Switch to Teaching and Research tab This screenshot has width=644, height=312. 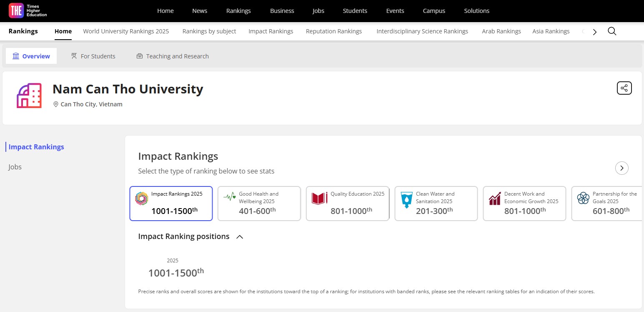pyautogui.click(x=173, y=56)
